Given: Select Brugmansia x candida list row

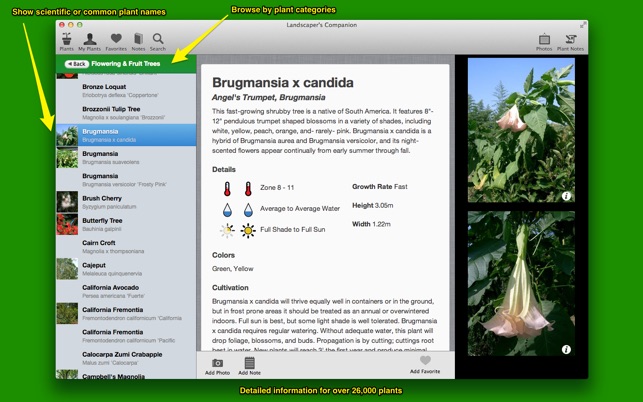Looking at the screenshot, I should click(126, 135).
